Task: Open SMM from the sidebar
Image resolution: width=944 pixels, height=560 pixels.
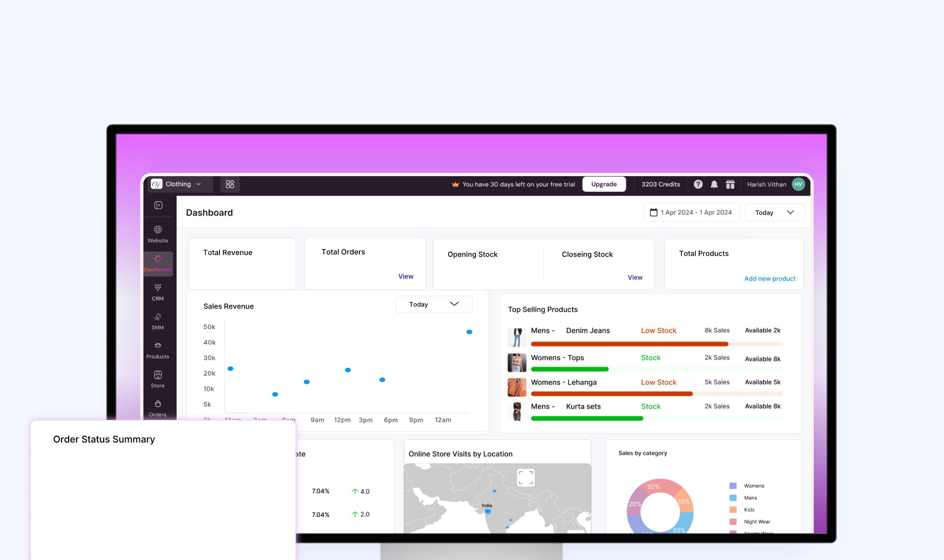Action: tap(158, 321)
